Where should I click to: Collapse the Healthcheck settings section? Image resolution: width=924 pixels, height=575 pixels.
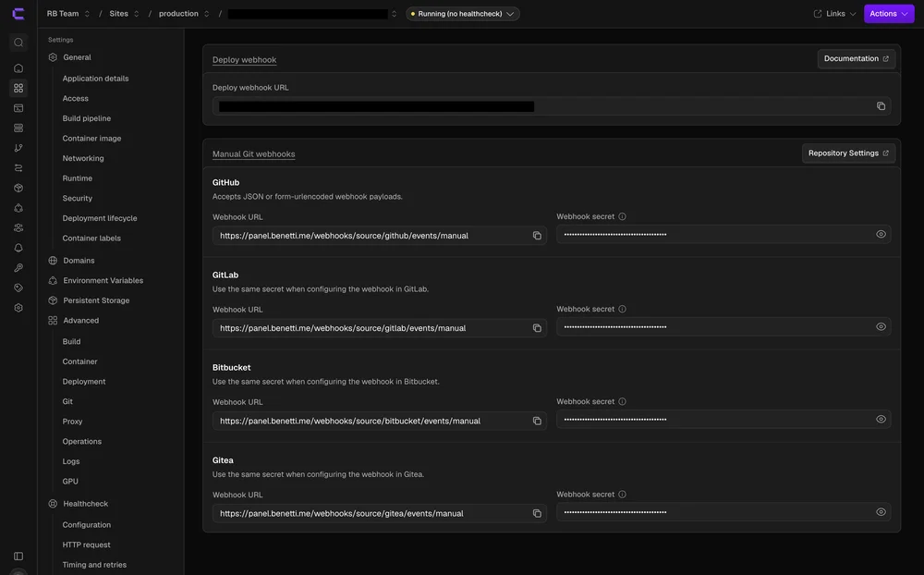coord(85,504)
